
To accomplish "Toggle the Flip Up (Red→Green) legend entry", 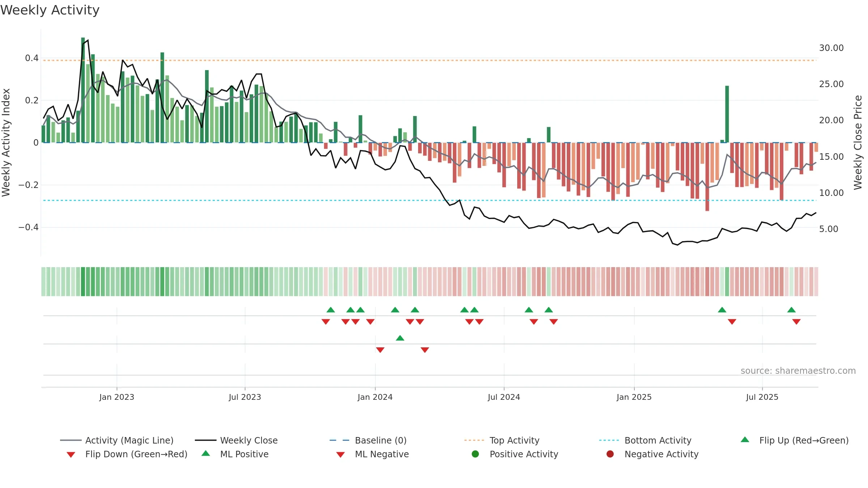I will (x=795, y=440).
